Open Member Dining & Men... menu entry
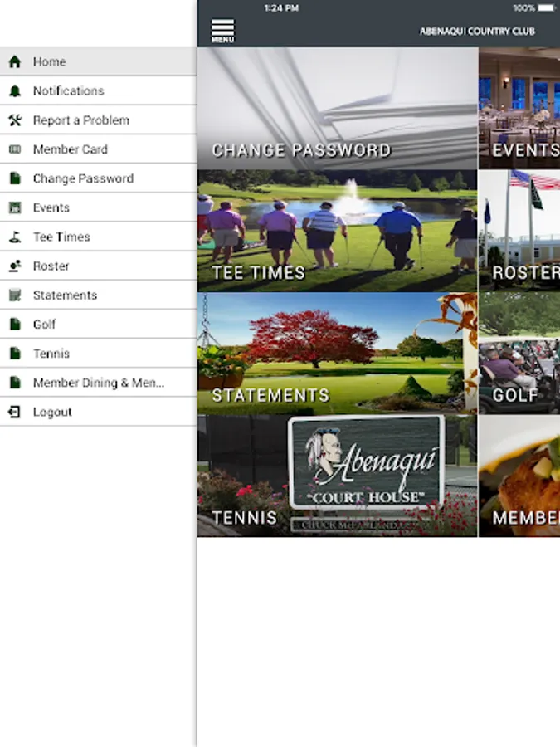The width and height of the screenshot is (560, 747). click(x=98, y=383)
